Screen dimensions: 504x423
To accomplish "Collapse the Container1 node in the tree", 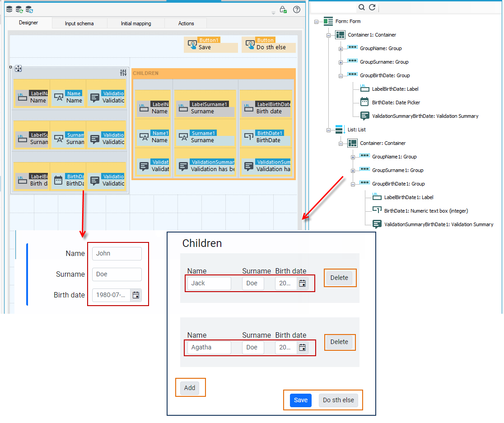I will click(328, 35).
